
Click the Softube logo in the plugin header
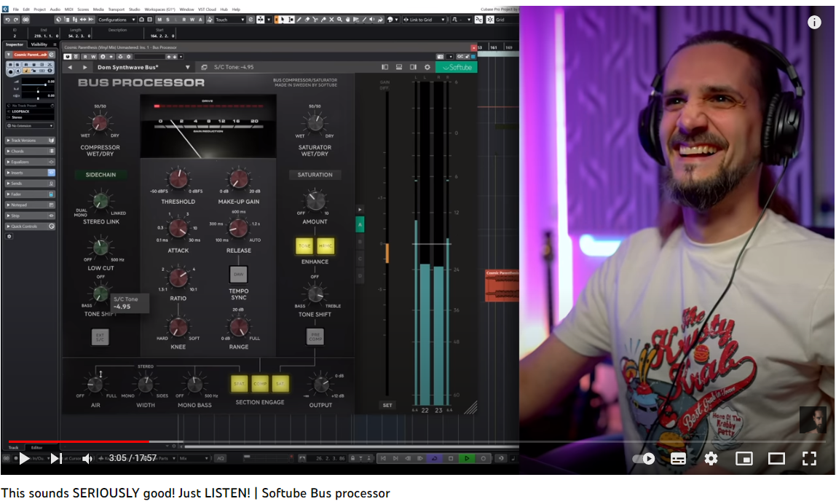[x=458, y=66]
